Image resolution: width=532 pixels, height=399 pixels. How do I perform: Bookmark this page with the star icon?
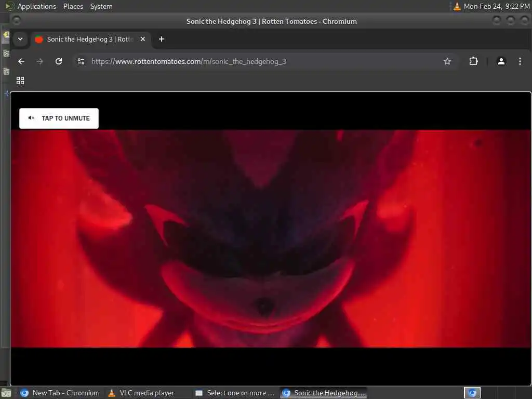coord(447,61)
